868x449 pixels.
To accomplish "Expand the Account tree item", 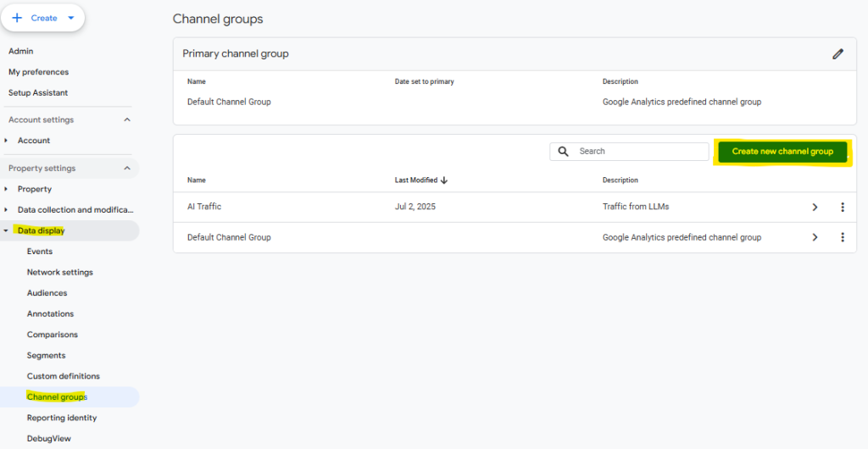I will pyautogui.click(x=6, y=141).
